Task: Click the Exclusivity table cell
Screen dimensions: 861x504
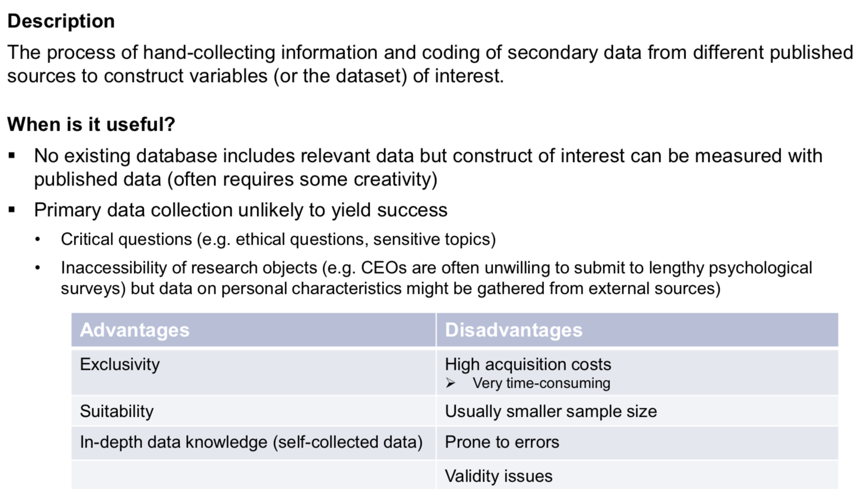Action: coord(120,364)
